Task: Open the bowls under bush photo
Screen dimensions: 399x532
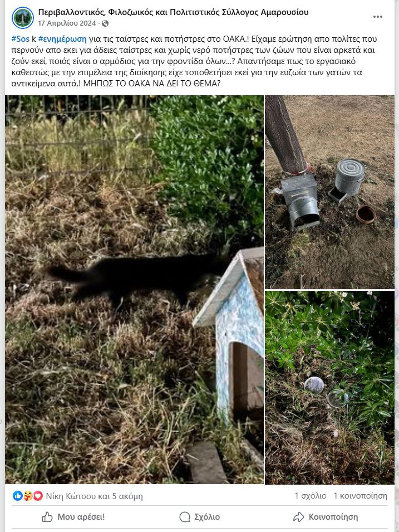Action: click(x=330, y=388)
